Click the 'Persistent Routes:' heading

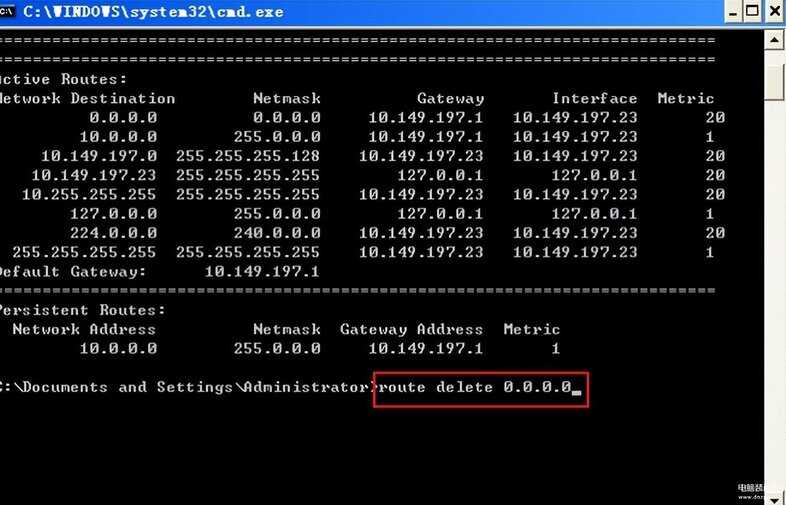tap(82, 310)
